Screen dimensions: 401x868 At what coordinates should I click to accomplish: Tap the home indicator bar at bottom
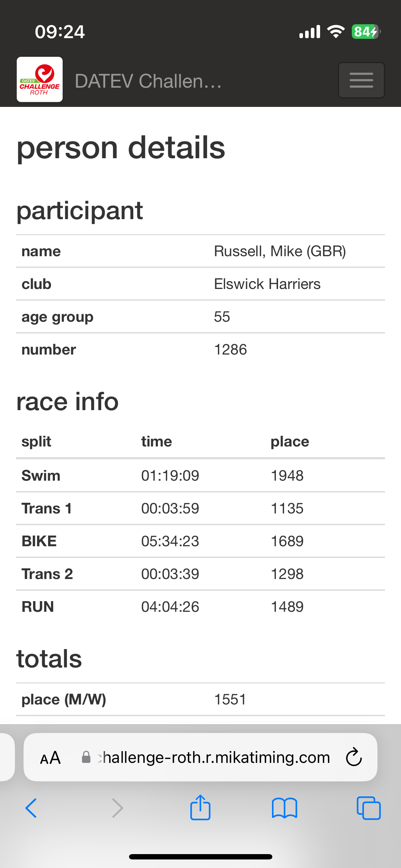click(200, 857)
